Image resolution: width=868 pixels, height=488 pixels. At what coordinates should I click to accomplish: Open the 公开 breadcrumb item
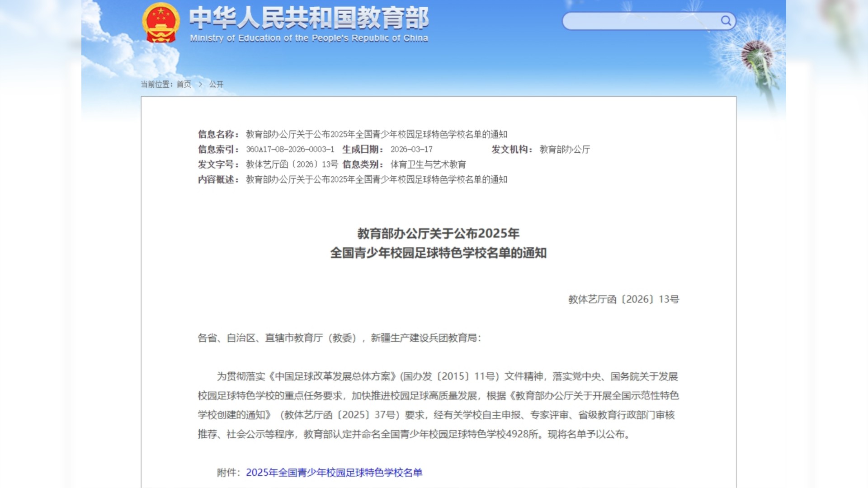216,84
